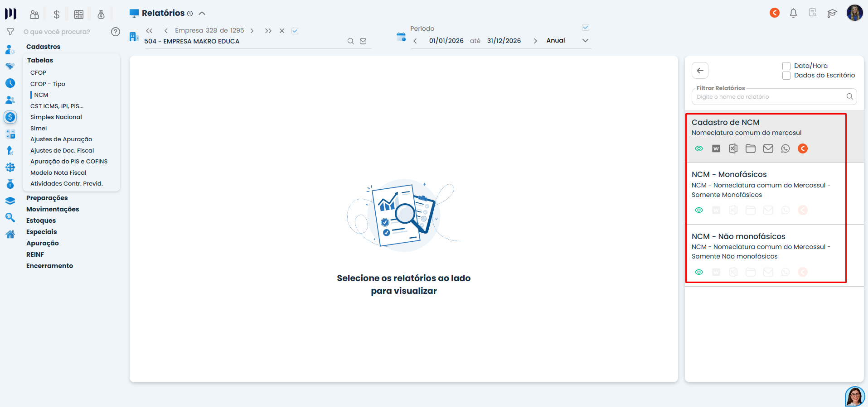Check the Dados do Escritório option
Viewport: 868px width, 407px height.
(786, 76)
